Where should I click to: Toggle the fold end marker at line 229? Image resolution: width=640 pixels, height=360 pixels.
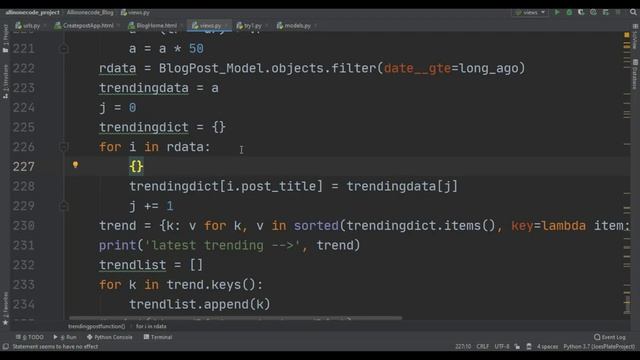[x=63, y=206]
